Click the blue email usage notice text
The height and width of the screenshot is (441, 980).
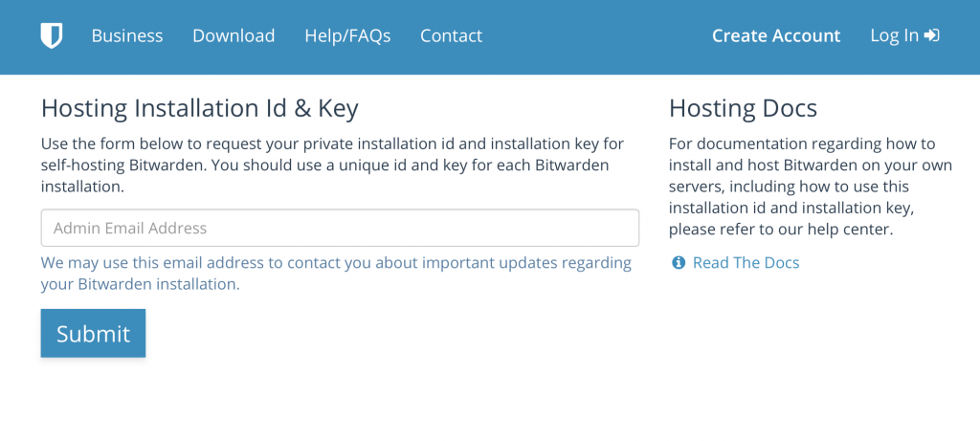(x=336, y=274)
